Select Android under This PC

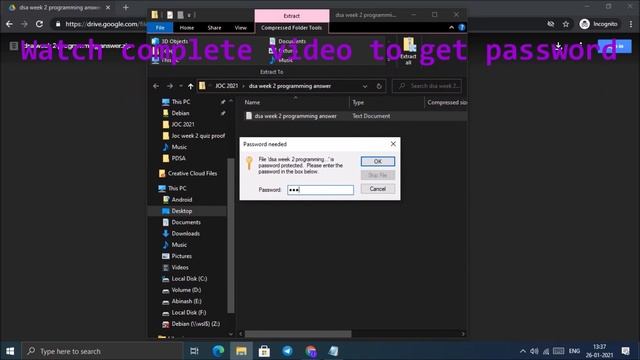tap(182, 200)
